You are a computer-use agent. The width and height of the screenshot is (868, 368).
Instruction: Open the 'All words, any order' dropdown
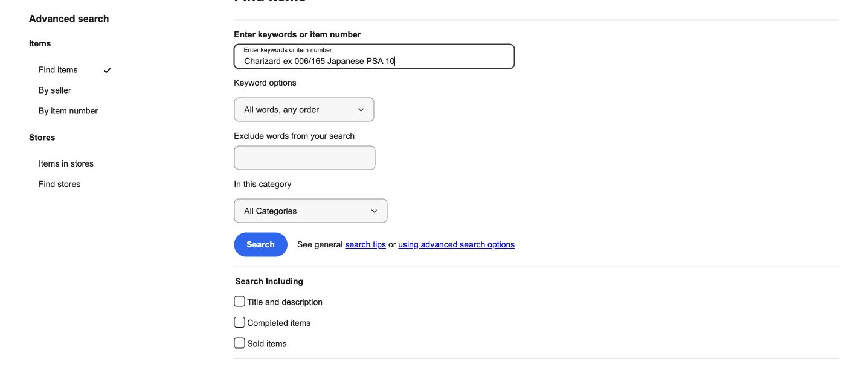[x=304, y=110]
